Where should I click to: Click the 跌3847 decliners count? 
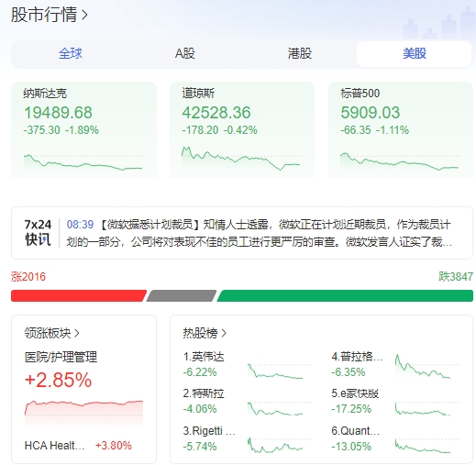tap(456, 277)
